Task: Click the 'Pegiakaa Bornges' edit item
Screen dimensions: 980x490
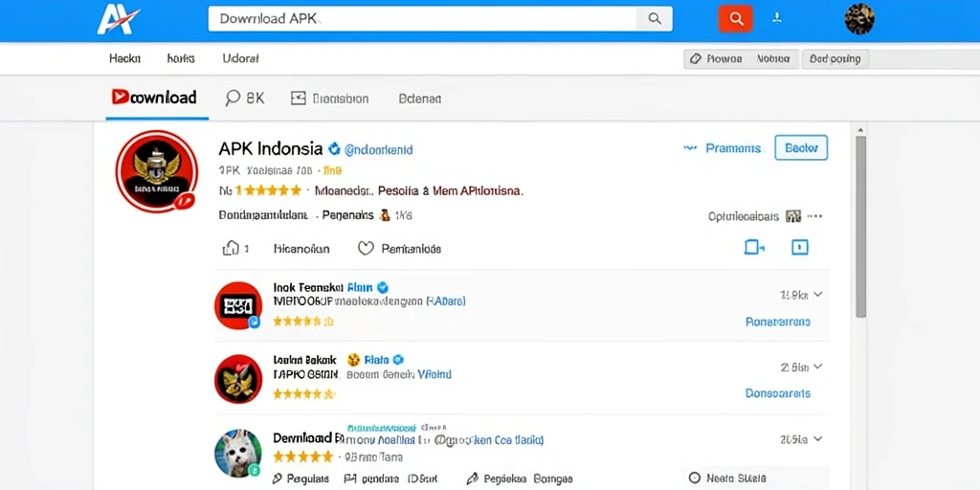Action: click(520, 479)
